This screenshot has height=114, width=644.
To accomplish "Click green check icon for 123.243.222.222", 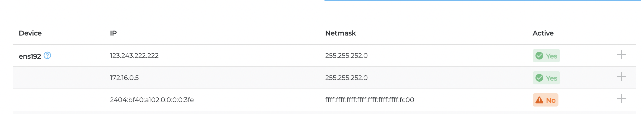I will (539, 56).
